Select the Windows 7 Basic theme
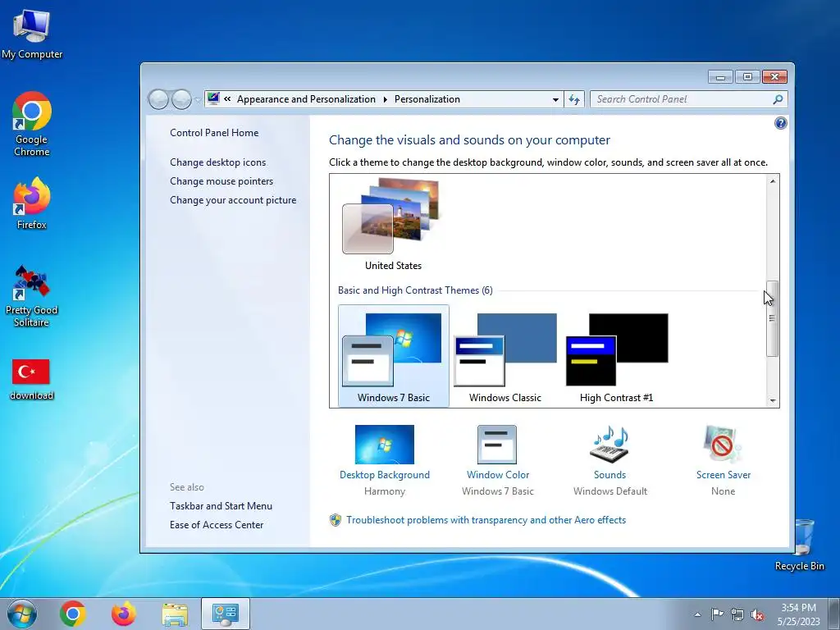840x630 pixels. [x=394, y=356]
